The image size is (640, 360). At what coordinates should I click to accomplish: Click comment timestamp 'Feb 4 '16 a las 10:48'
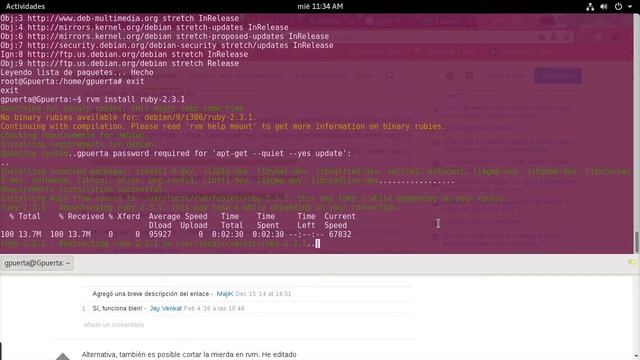pos(214,309)
